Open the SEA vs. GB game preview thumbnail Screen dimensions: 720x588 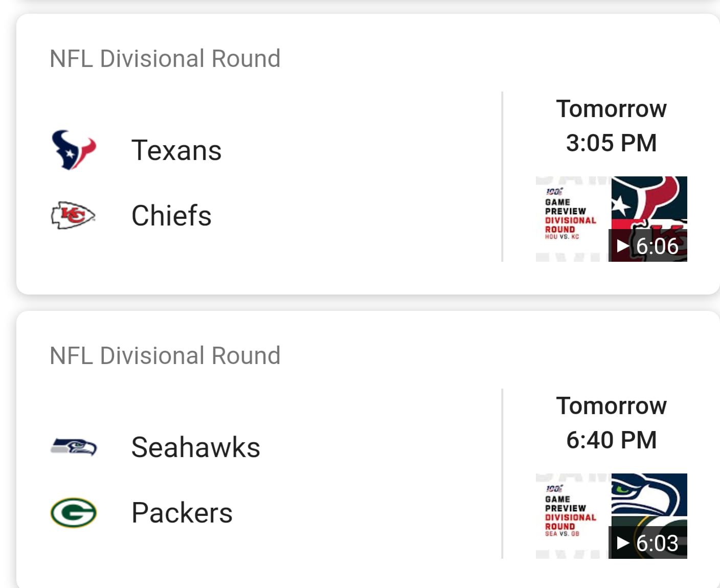pyautogui.click(x=611, y=516)
